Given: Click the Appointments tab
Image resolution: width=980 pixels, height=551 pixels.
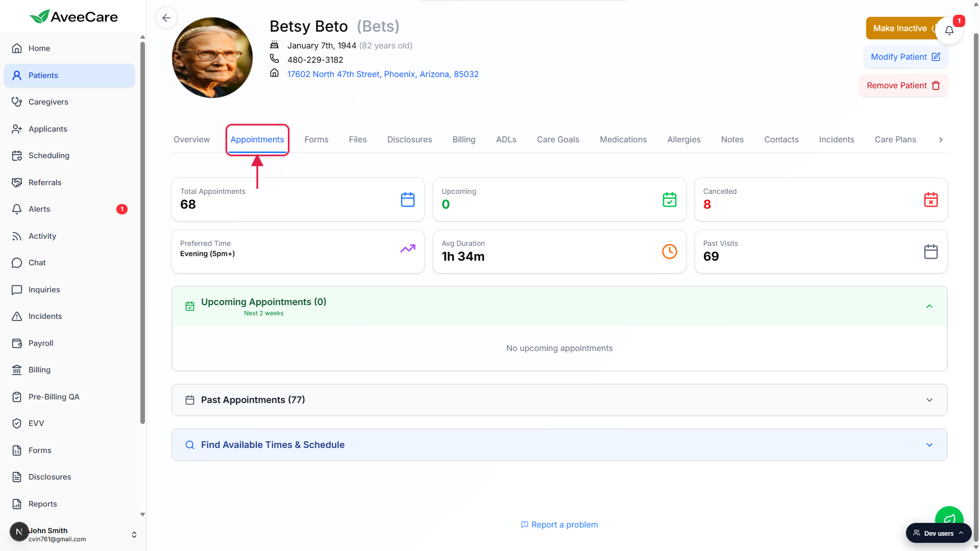Looking at the screenshot, I should (x=257, y=140).
